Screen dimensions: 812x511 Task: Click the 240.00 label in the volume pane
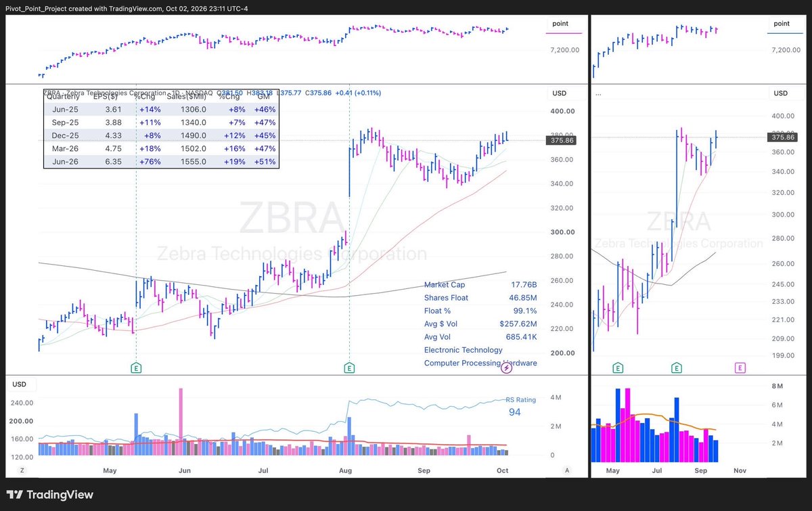point(22,403)
